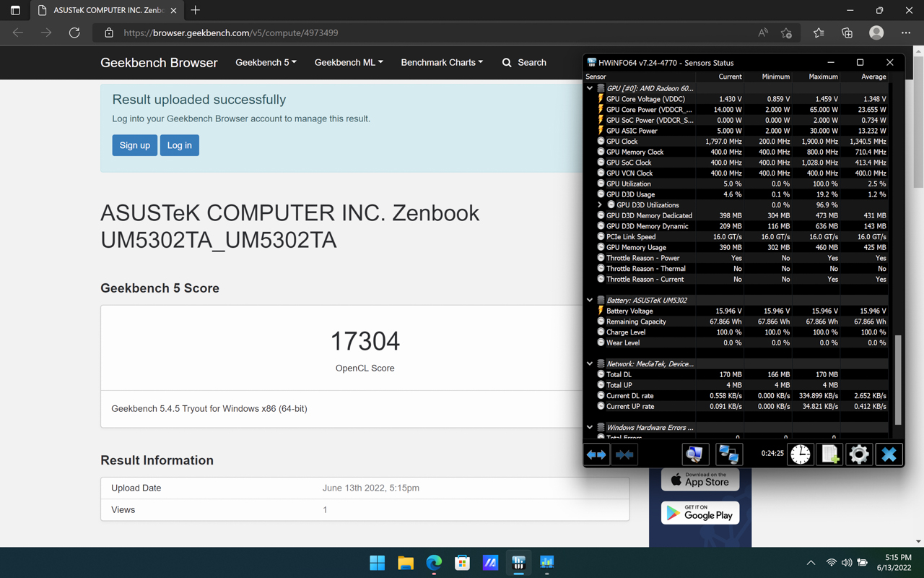Click the Current column header

point(720,77)
